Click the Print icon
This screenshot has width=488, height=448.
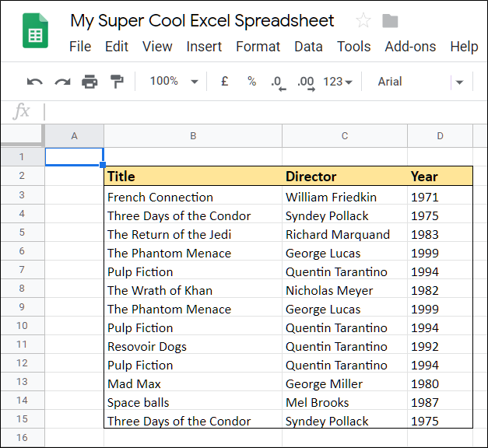click(90, 82)
